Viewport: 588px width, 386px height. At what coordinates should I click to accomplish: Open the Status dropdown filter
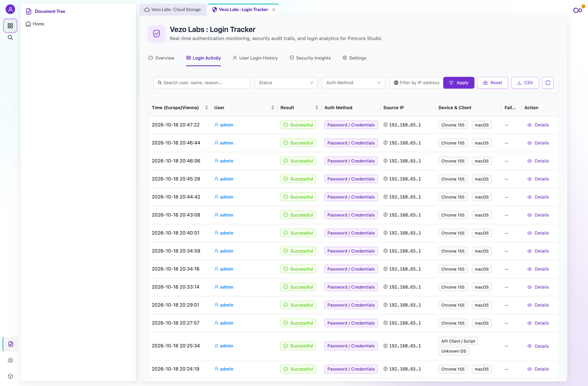click(286, 83)
